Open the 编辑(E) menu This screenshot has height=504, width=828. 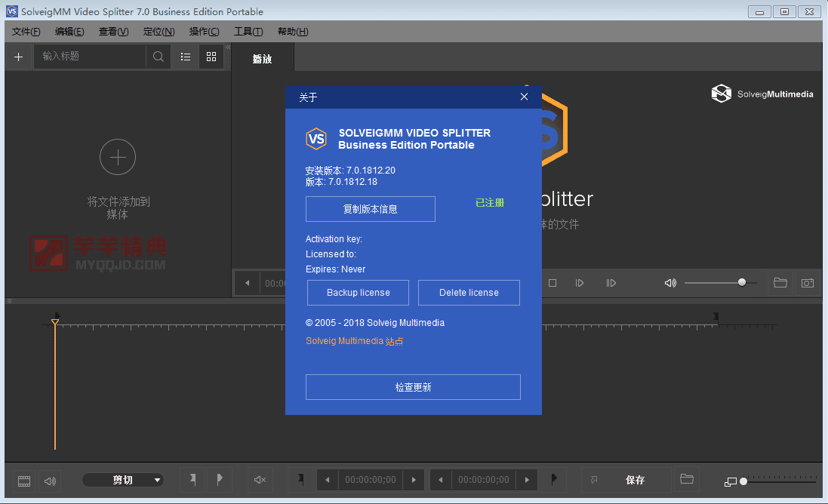coord(69,32)
